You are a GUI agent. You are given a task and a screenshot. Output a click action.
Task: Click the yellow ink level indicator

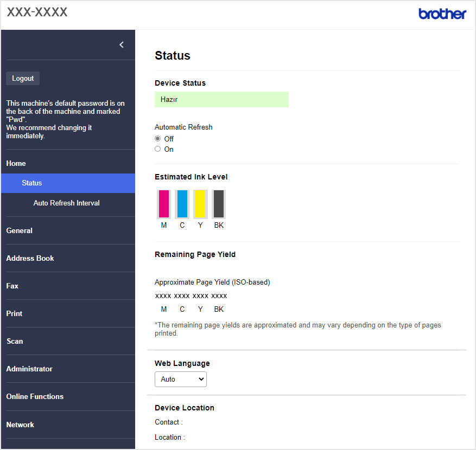tap(200, 204)
